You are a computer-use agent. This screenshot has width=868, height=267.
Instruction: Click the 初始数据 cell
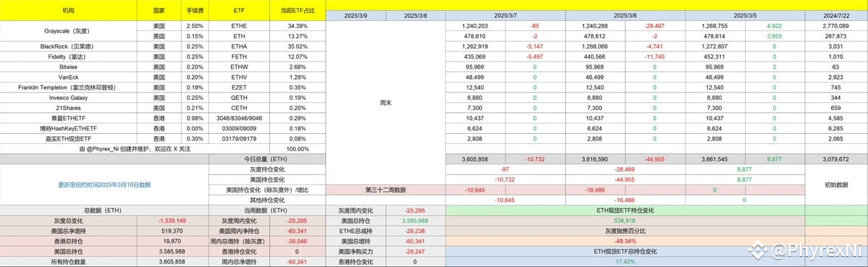pos(836,185)
